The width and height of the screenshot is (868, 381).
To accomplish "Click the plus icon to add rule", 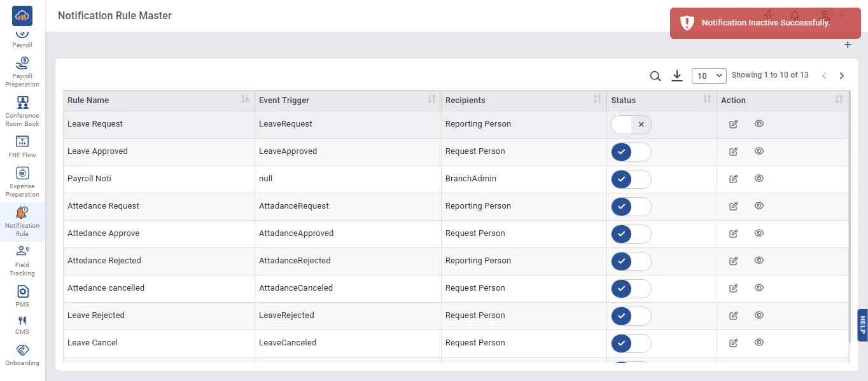I will tap(847, 45).
